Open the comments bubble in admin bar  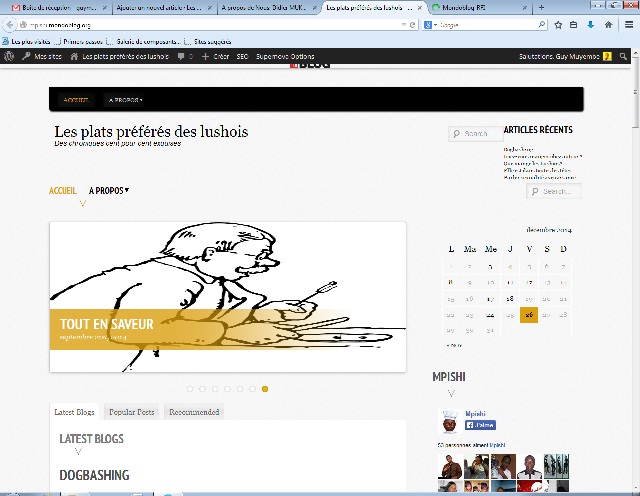pos(185,56)
